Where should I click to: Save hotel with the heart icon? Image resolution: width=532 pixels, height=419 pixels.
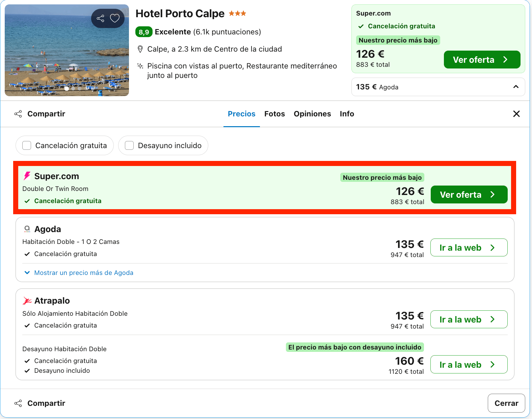pos(115,18)
